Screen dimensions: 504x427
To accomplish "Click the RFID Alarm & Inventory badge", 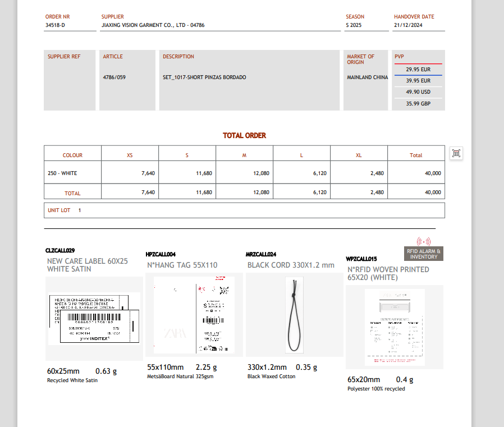I will [424, 254].
